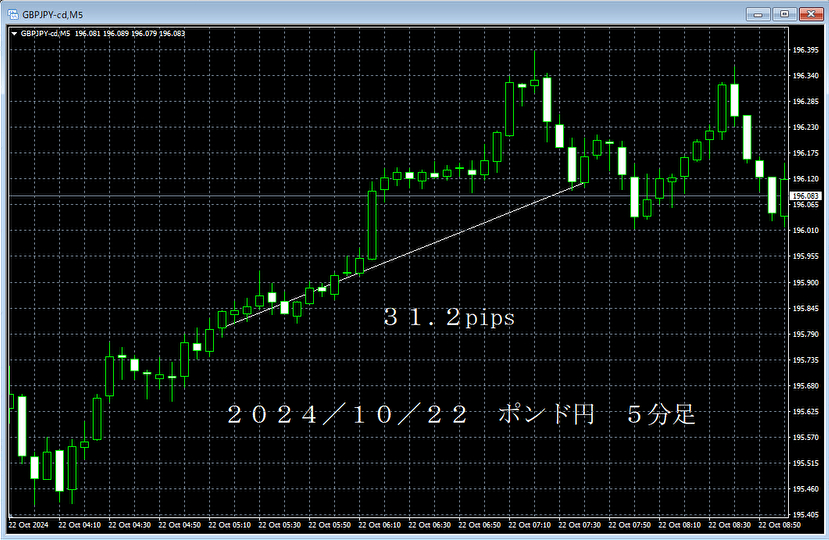Click the 195.790 price scale value
This screenshot has width=829, height=540.
point(805,334)
